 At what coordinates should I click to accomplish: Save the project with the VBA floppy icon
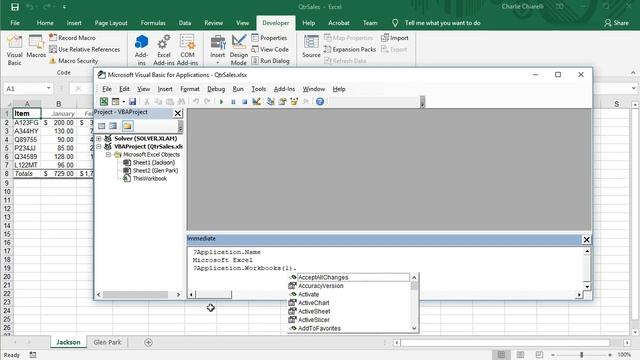click(x=132, y=102)
